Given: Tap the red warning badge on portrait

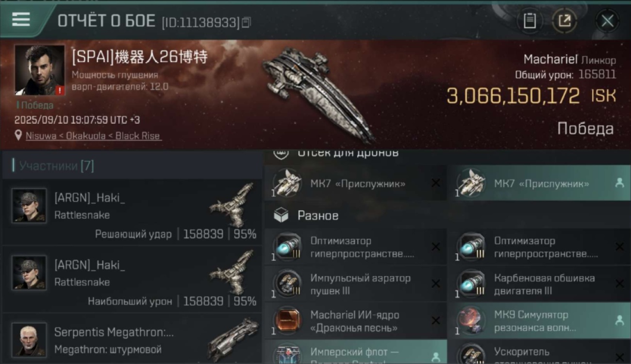Looking at the screenshot, I should pyautogui.click(x=60, y=90).
